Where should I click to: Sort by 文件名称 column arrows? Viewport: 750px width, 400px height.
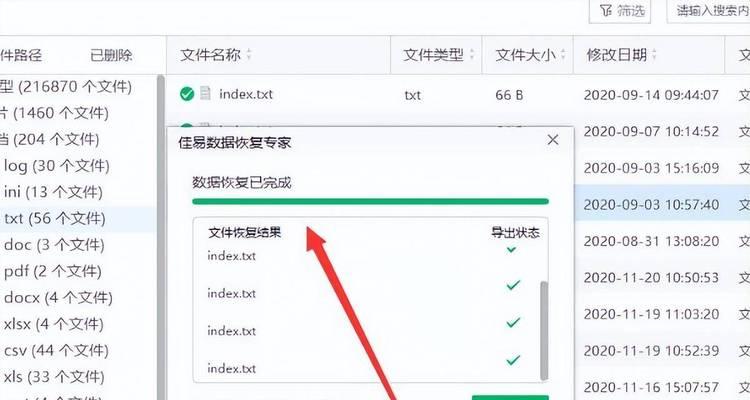pos(249,55)
